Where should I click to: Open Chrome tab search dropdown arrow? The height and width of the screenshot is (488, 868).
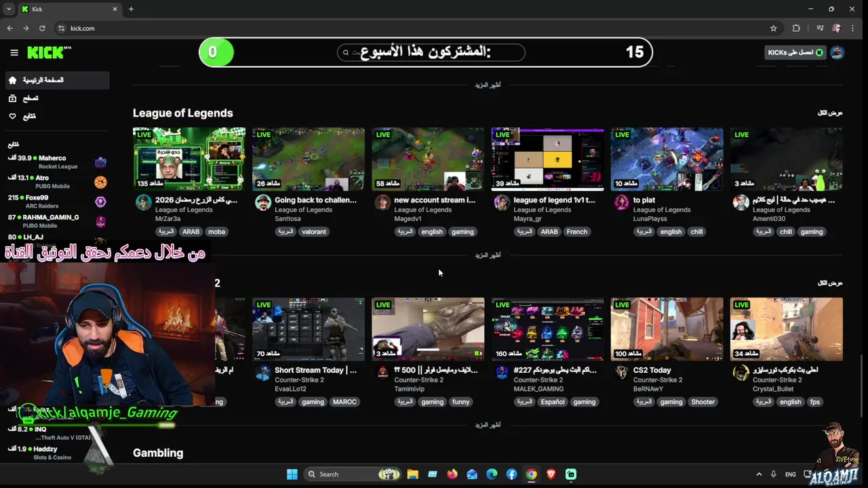pos(8,9)
